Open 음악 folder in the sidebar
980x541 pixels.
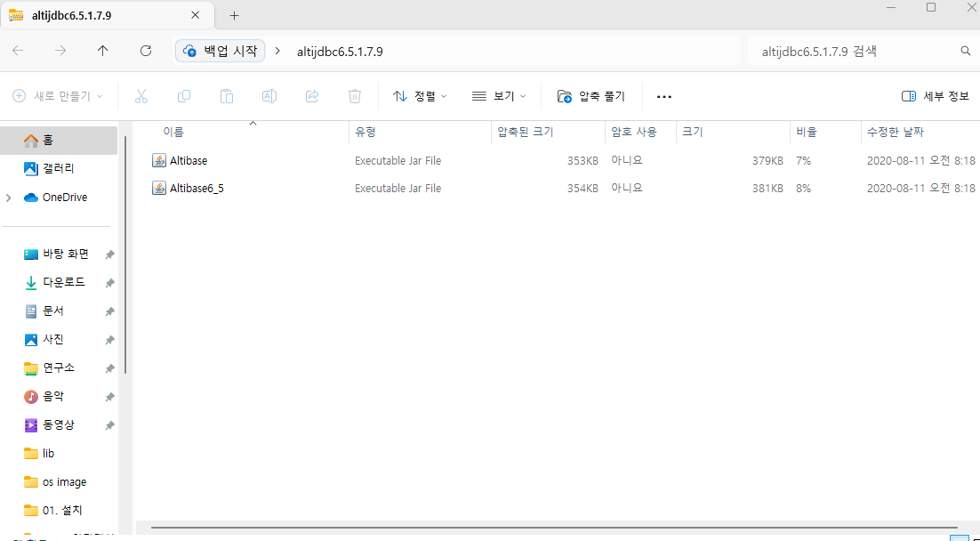pyautogui.click(x=59, y=397)
